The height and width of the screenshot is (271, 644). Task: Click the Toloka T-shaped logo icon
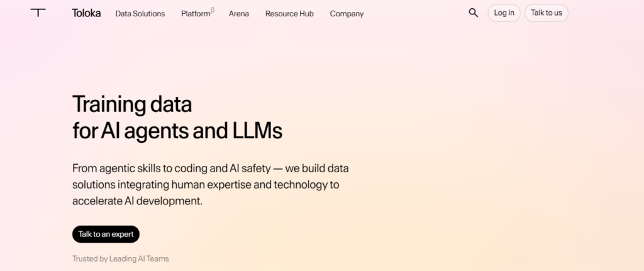[x=38, y=13]
